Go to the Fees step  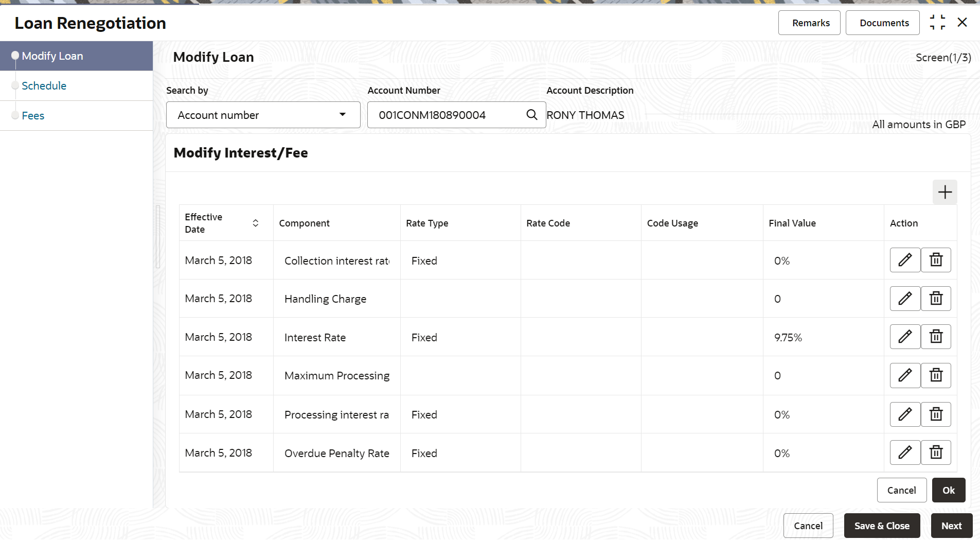[x=33, y=116]
